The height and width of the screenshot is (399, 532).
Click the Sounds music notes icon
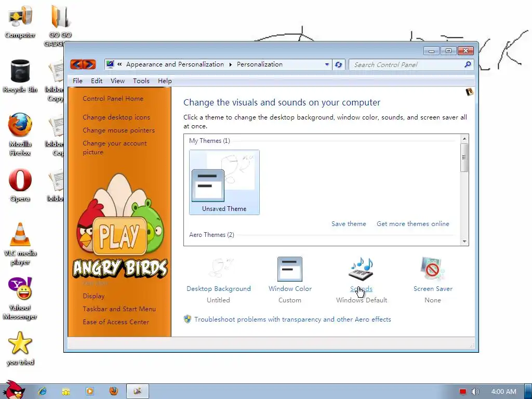click(x=362, y=269)
